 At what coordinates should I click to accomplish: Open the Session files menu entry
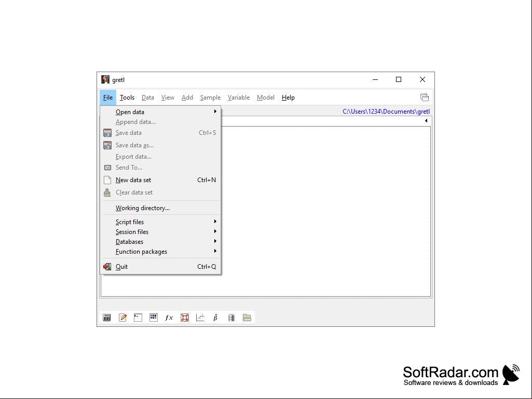pos(160,232)
